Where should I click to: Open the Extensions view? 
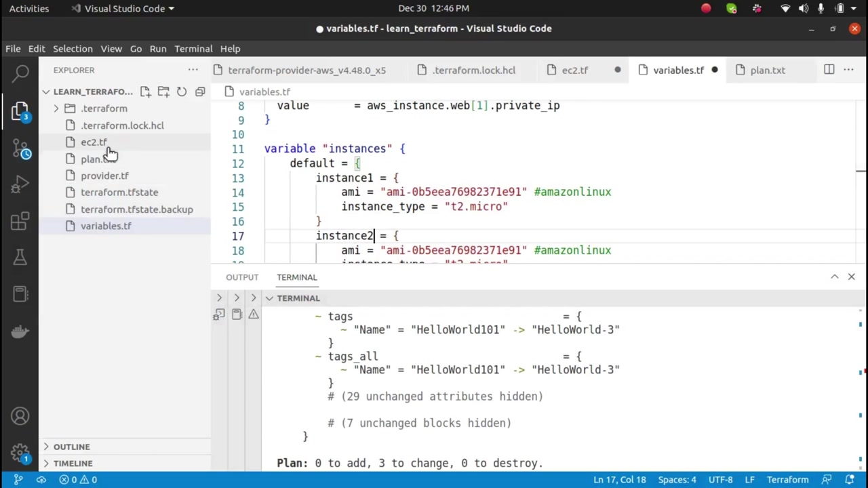(20, 220)
